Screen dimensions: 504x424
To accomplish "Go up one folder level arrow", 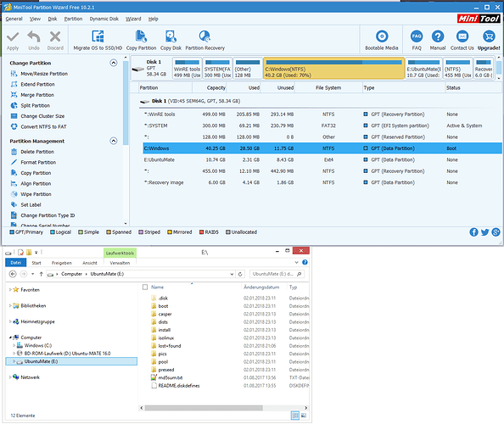I will click(x=41, y=274).
